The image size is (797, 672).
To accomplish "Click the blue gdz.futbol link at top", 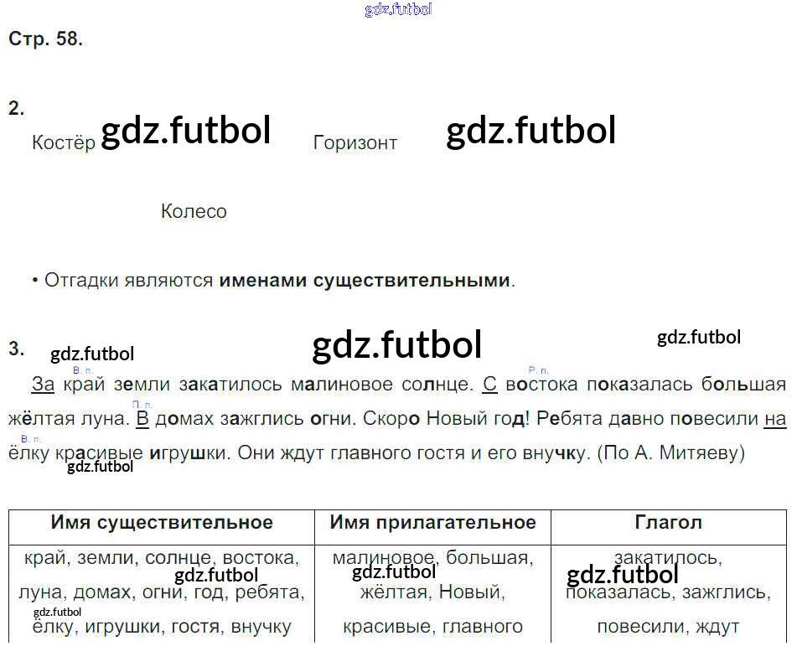I will tap(398, 10).
